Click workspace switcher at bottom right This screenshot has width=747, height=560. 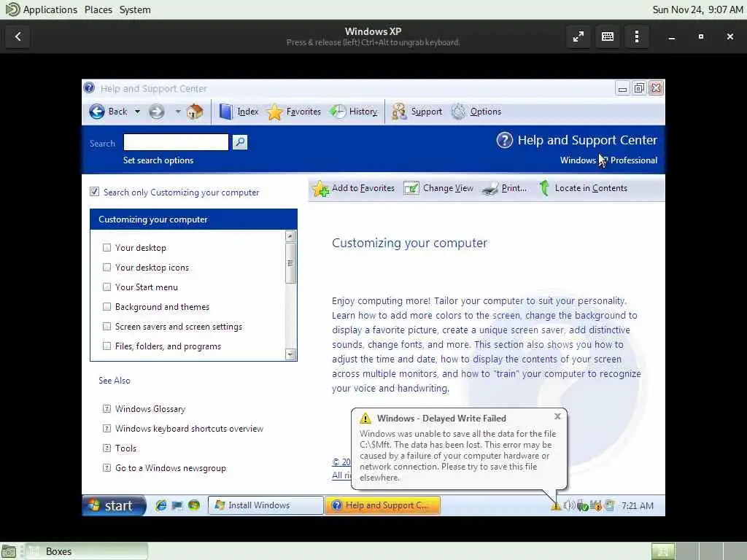point(698,551)
